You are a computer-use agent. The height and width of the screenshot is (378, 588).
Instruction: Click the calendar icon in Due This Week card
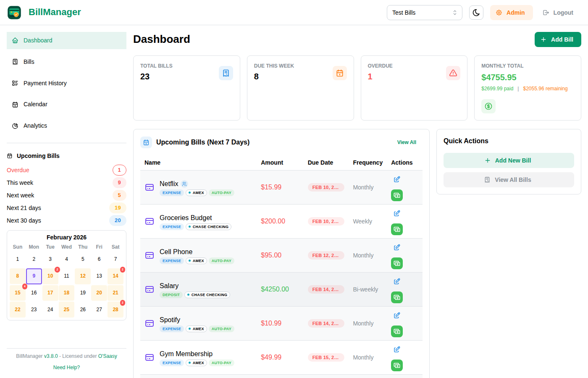pyautogui.click(x=339, y=73)
